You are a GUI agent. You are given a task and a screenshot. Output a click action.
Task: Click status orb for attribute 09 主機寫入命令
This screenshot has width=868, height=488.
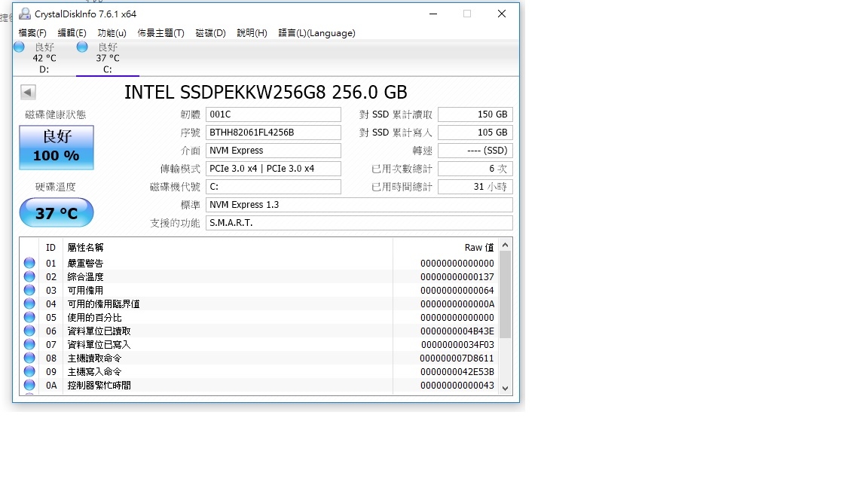[x=29, y=372]
